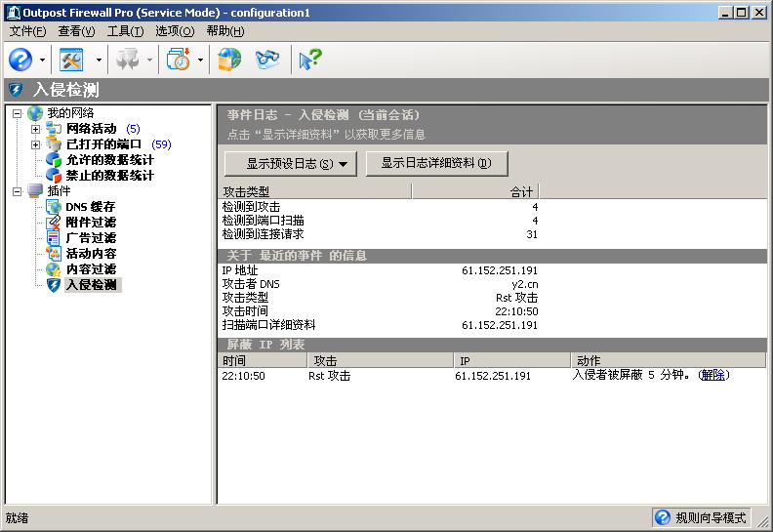
Task: Select DNS 缓存 plugin in tree
Action: tap(90, 207)
